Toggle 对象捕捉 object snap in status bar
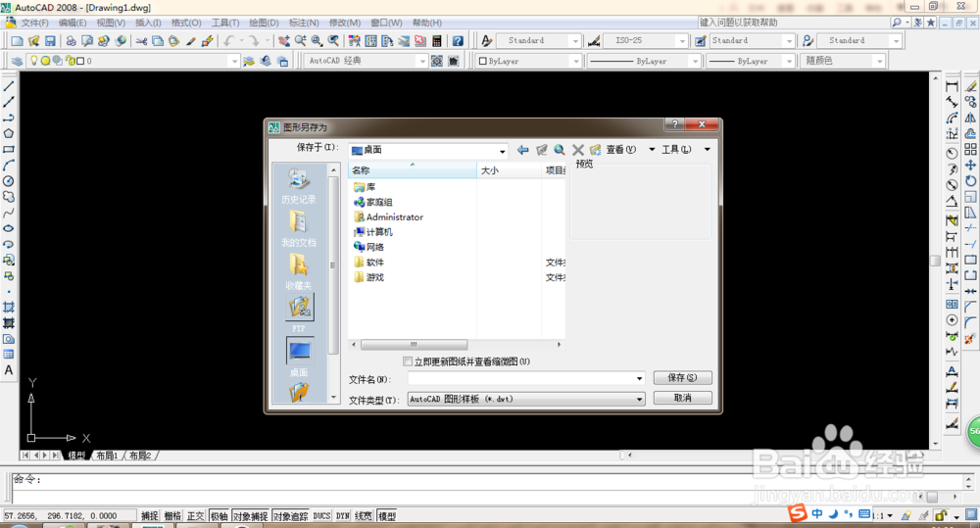This screenshot has width=980, height=528. [x=250, y=515]
